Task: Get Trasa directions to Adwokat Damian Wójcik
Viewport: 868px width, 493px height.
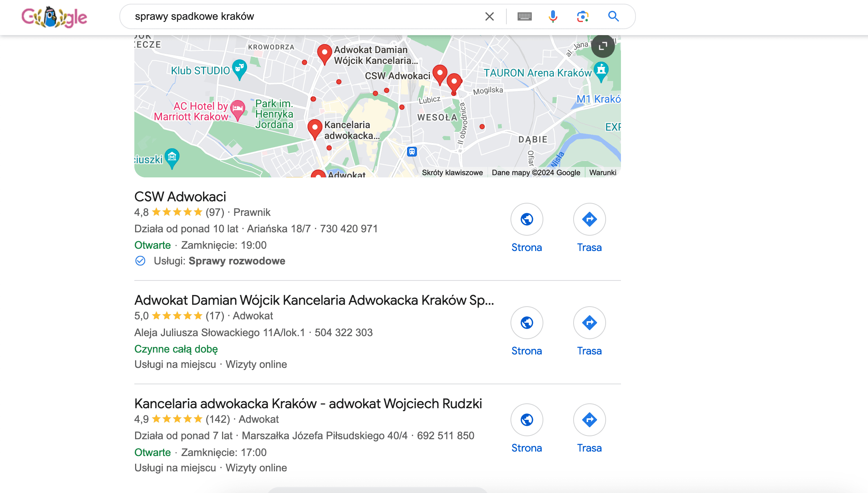Action: pyautogui.click(x=589, y=323)
